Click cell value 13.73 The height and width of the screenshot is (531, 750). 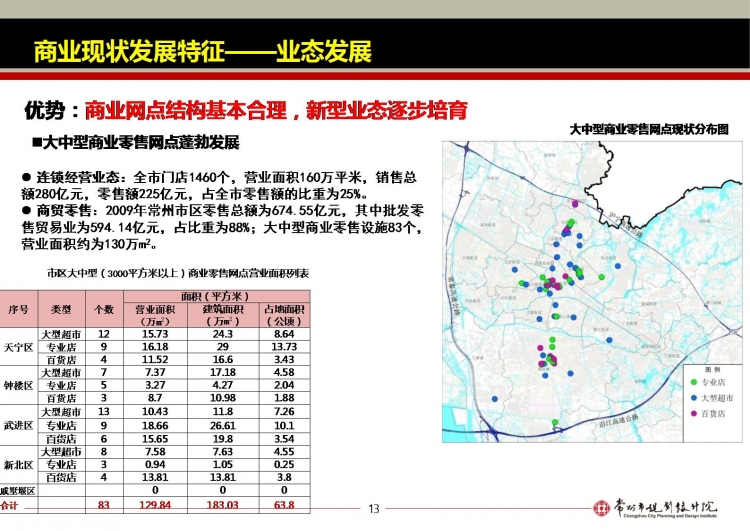coord(284,347)
